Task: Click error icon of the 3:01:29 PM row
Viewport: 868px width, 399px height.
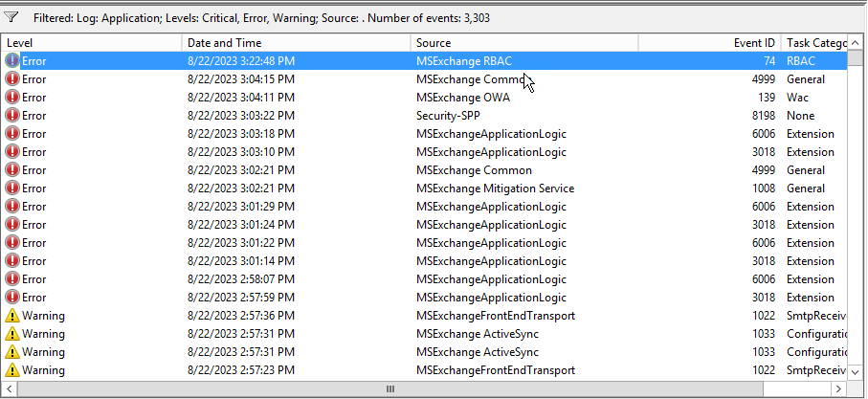Action: click(11, 207)
